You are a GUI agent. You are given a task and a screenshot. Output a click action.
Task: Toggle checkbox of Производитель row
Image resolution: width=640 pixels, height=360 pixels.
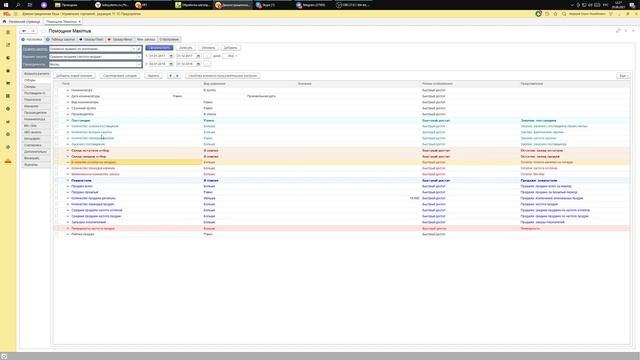57,114
